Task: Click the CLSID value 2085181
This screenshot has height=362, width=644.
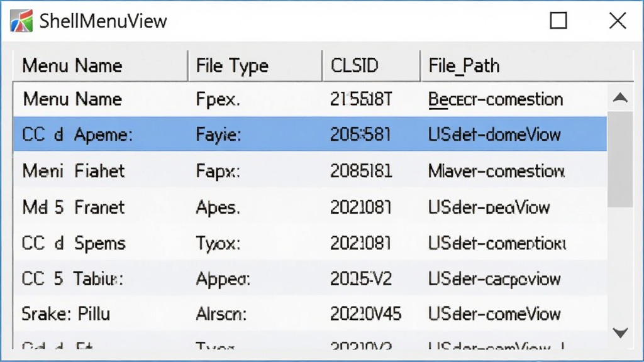Action: (361, 171)
